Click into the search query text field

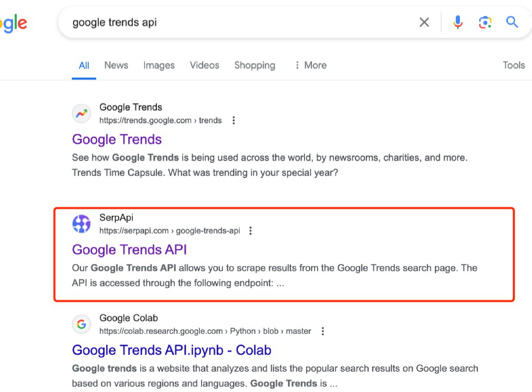[x=237, y=23]
